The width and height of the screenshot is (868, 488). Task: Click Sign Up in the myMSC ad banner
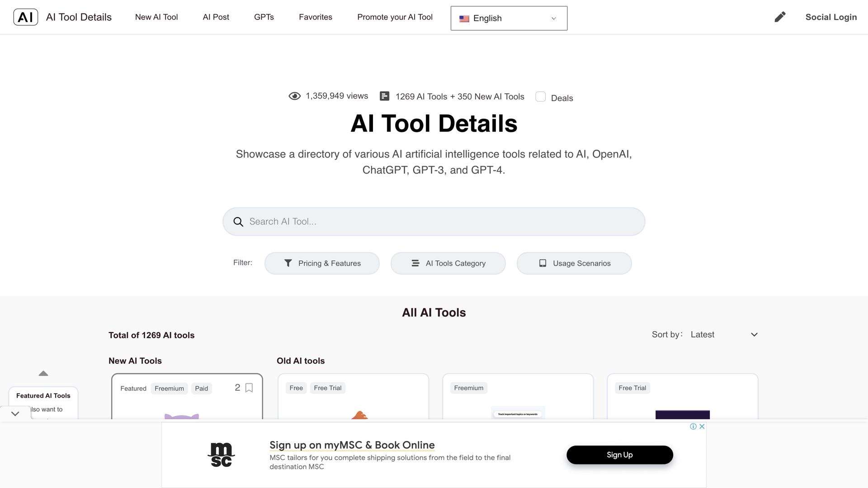coord(619,455)
